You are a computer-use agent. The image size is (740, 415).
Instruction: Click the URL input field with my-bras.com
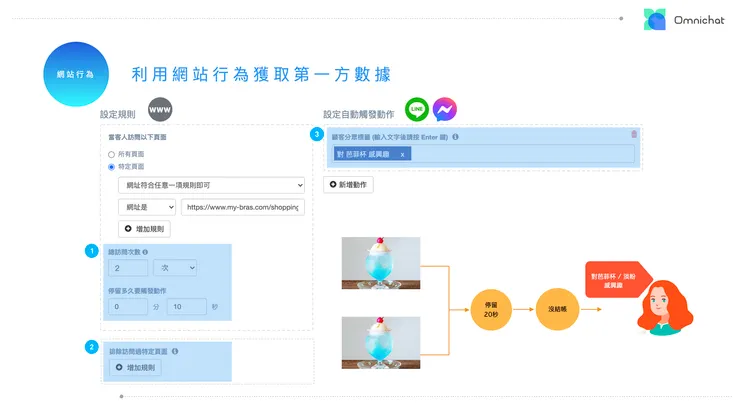pyautogui.click(x=243, y=207)
